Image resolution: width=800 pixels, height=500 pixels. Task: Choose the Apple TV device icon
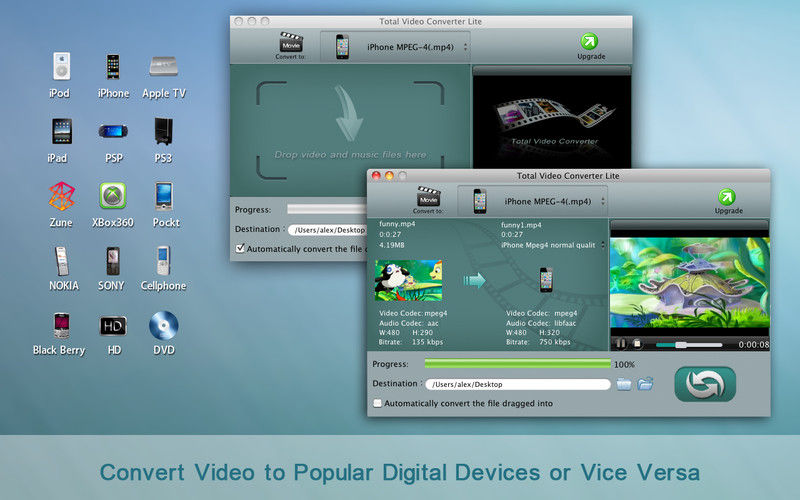point(164,66)
